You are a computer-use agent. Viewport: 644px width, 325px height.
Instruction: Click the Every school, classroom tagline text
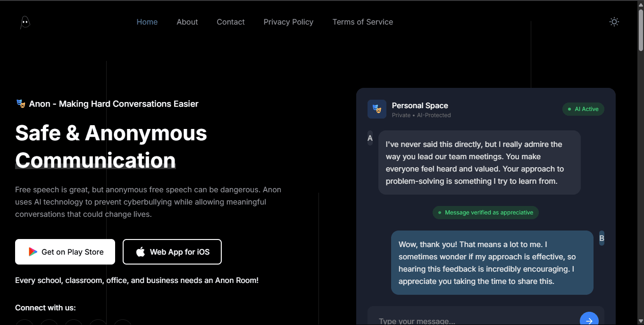137,280
